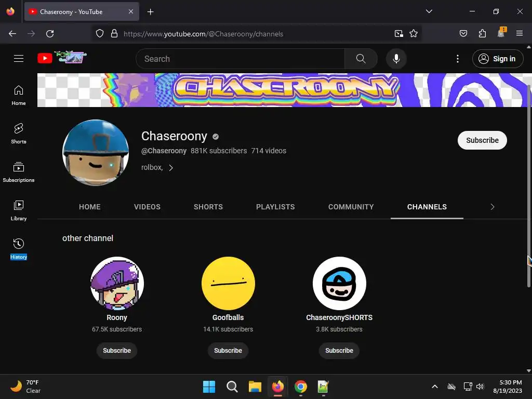
Task: Subscribe to Chaseroony channel
Action: tap(482, 140)
